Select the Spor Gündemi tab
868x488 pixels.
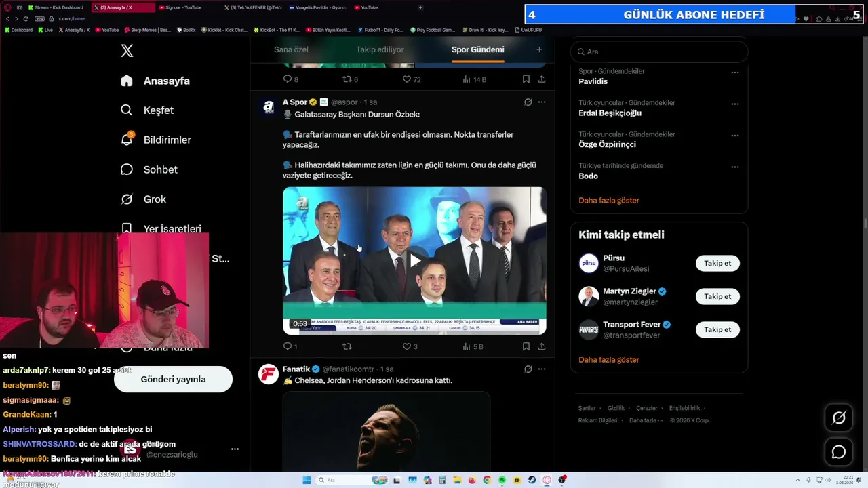478,49
